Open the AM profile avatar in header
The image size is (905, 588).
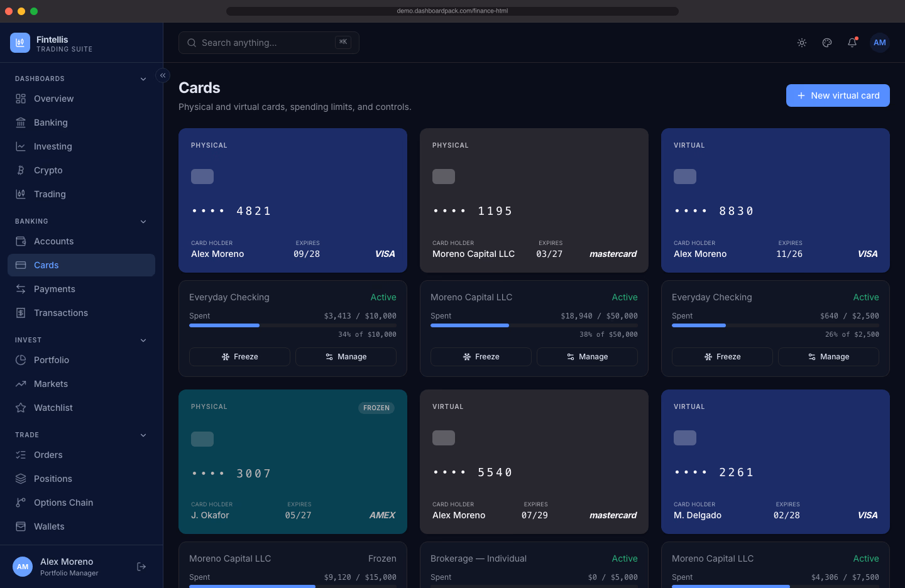tap(880, 43)
